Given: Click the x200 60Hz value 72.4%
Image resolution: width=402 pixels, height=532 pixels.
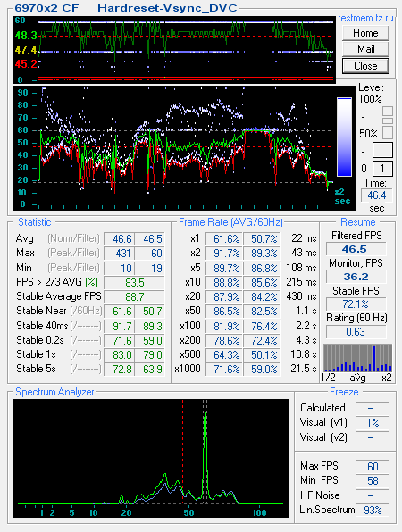Looking at the screenshot, I should coord(262,340).
